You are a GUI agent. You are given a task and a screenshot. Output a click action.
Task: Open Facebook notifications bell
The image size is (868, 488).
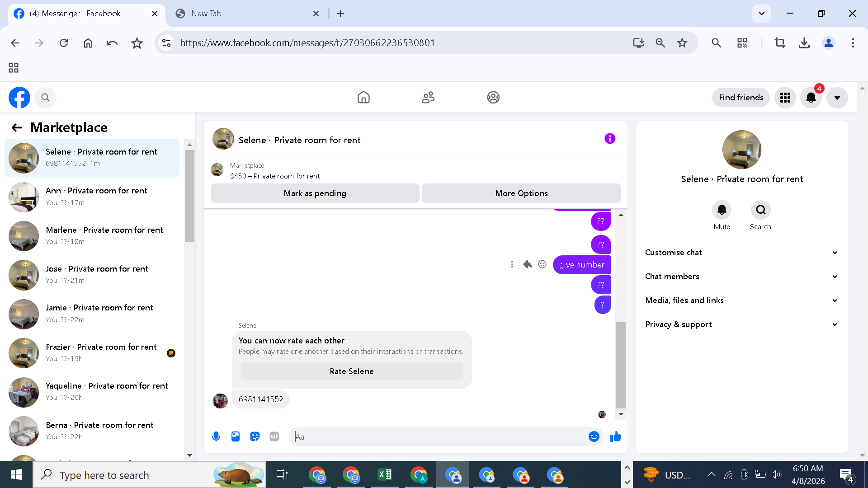tap(811, 98)
